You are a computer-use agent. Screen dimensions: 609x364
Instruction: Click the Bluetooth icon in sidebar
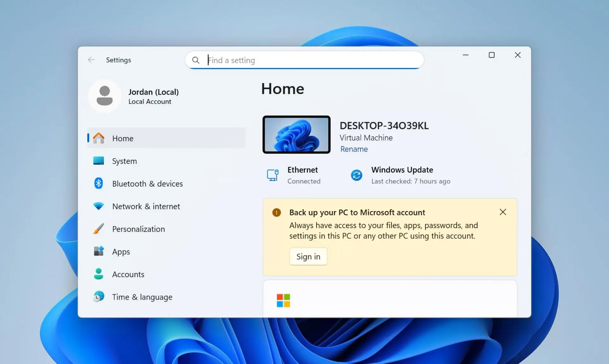pos(98,183)
